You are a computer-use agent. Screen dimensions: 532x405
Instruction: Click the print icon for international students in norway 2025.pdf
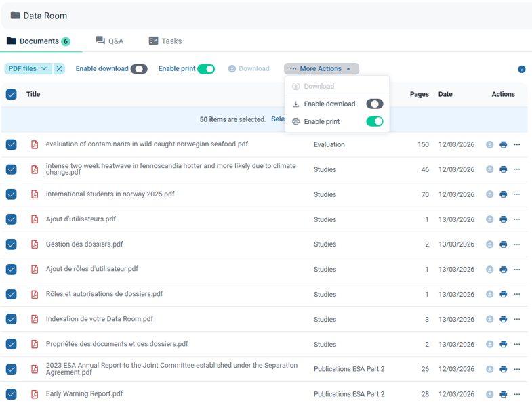[x=503, y=194]
